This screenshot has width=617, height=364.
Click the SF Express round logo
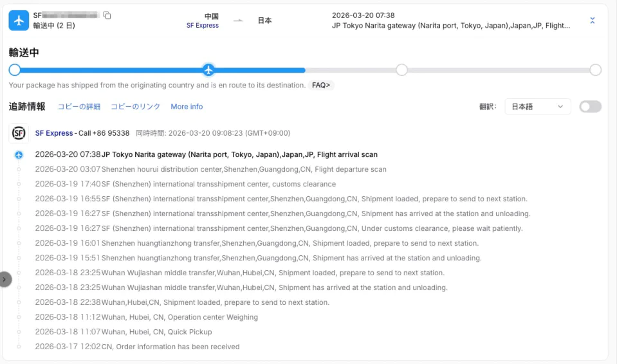(x=19, y=133)
